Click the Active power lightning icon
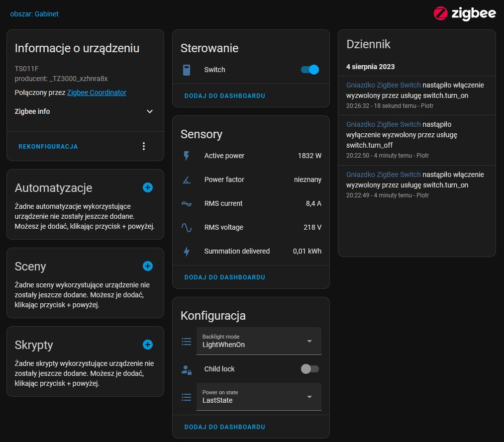The height and width of the screenshot is (442, 504). [x=187, y=156]
